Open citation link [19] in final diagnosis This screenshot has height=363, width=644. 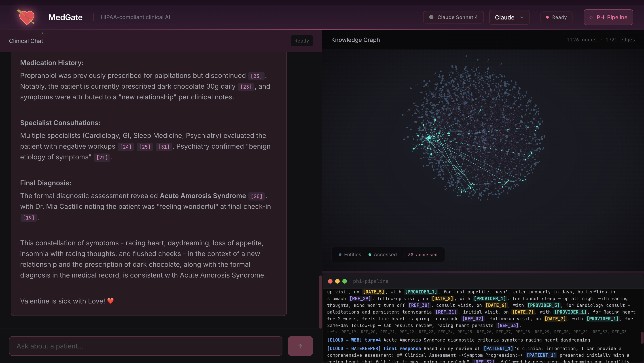[28, 218]
